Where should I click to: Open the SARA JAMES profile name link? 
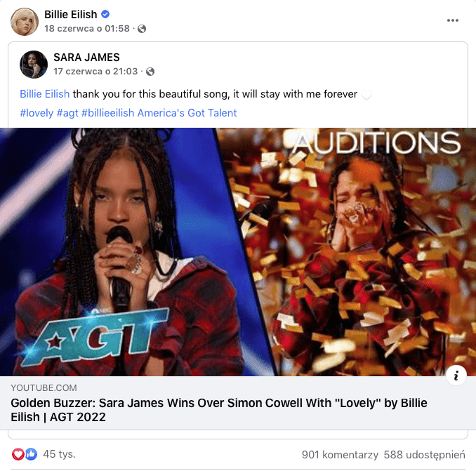(86, 58)
